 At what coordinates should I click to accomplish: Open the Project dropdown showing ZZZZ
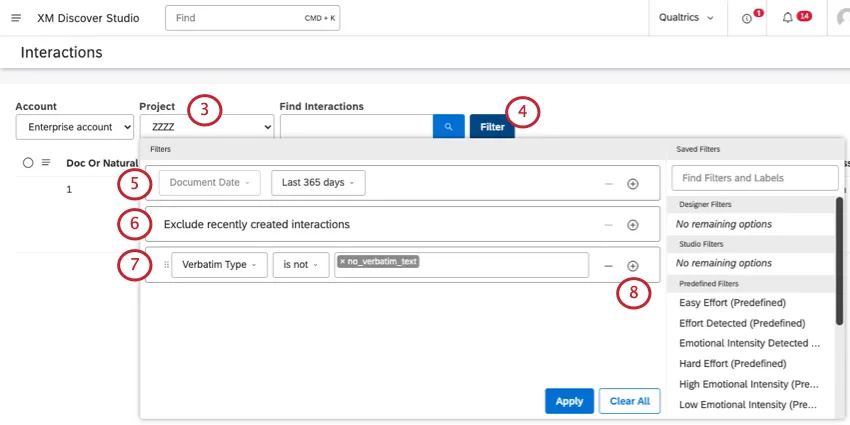[x=206, y=127]
